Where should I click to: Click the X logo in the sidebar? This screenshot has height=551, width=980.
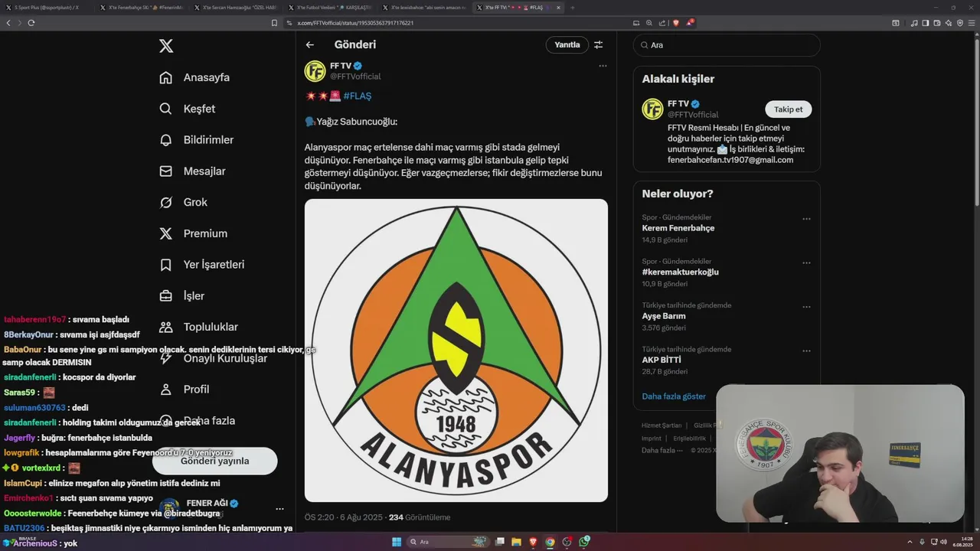click(166, 46)
